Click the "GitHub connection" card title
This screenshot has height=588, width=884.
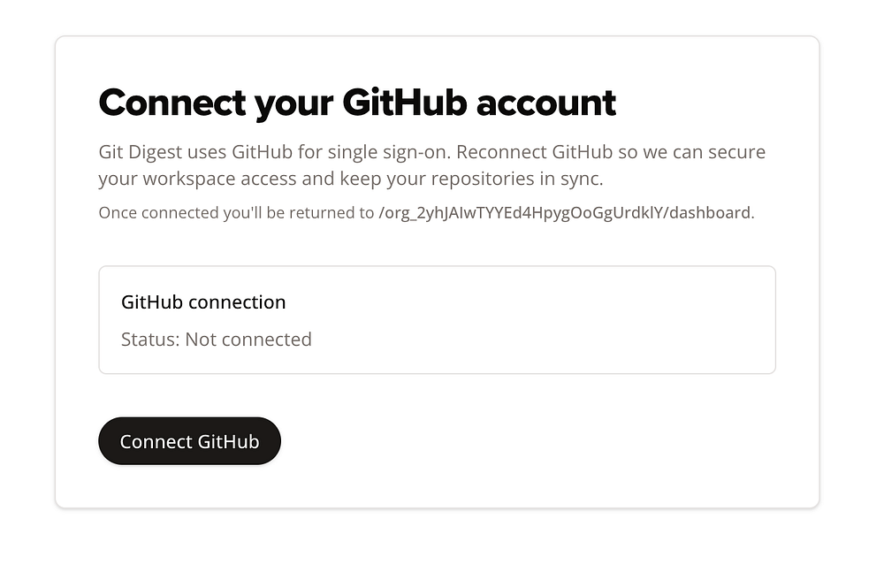(203, 302)
